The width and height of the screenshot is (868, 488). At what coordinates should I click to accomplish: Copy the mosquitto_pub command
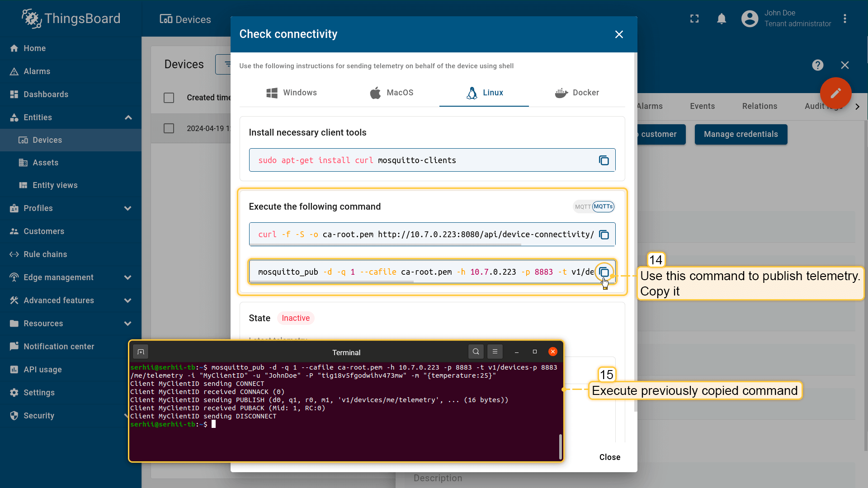click(604, 272)
